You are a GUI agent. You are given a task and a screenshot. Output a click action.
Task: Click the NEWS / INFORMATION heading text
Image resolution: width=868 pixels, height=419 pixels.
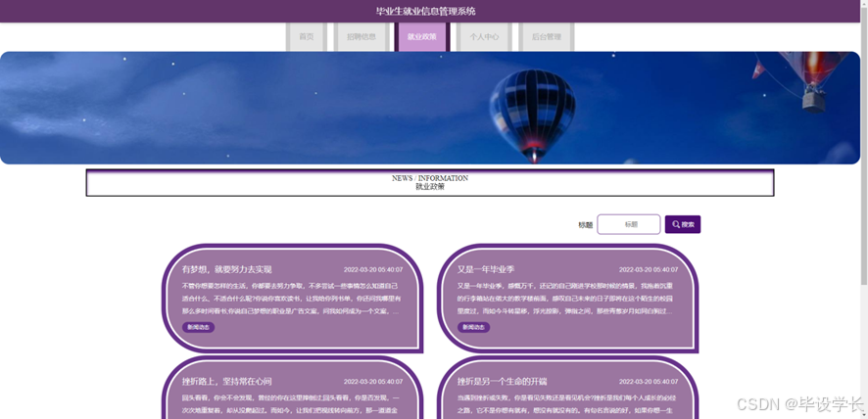tap(430, 178)
